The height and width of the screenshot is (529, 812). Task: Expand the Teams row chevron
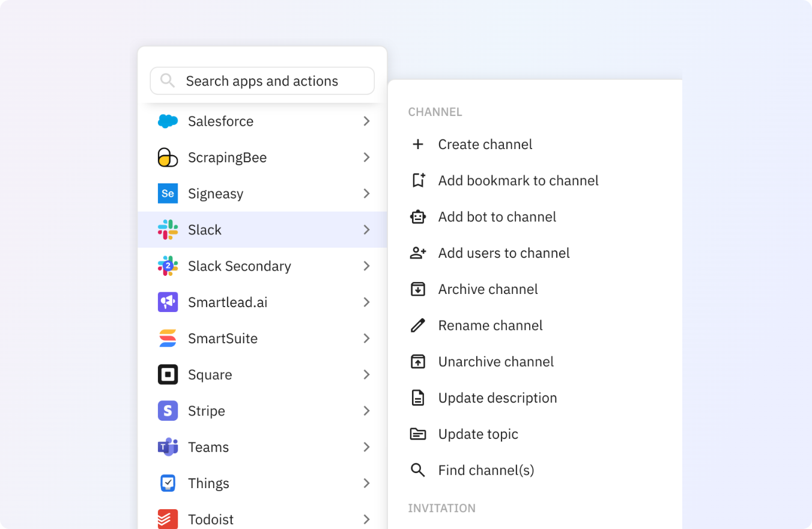coord(366,447)
